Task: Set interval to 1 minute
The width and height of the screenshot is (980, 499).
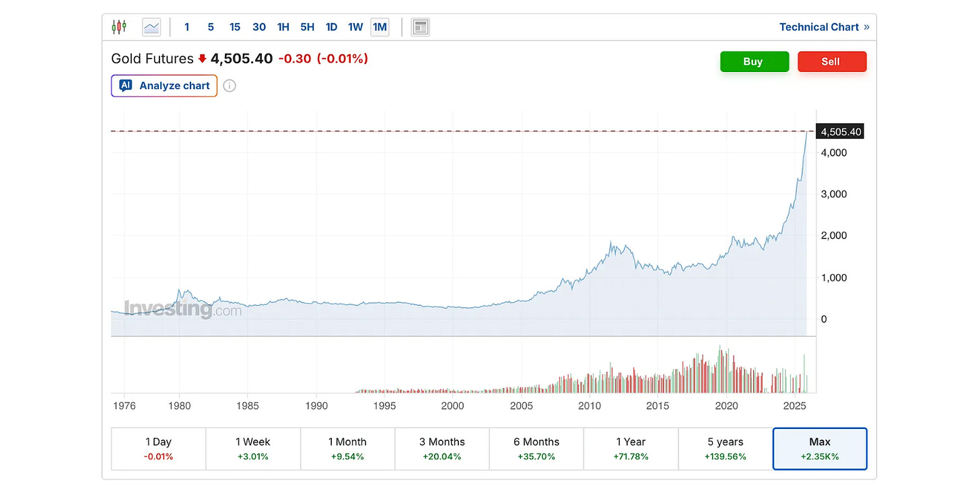Action: click(186, 27)
